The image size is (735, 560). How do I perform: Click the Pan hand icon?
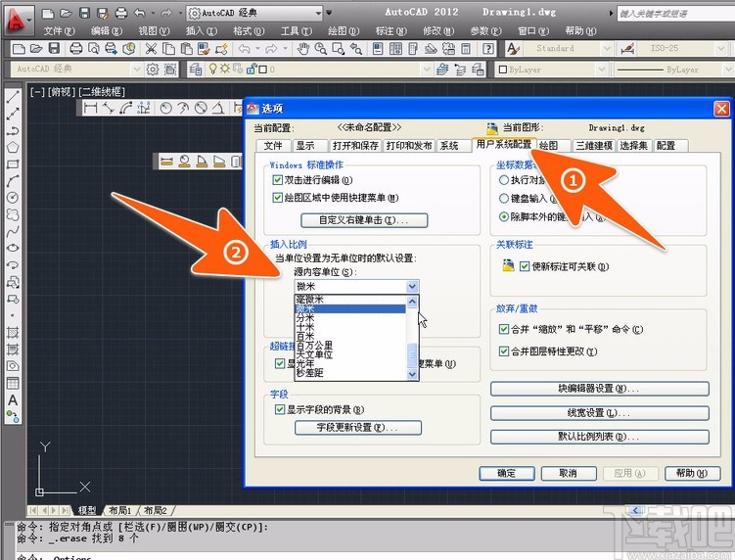pos(304,48)
